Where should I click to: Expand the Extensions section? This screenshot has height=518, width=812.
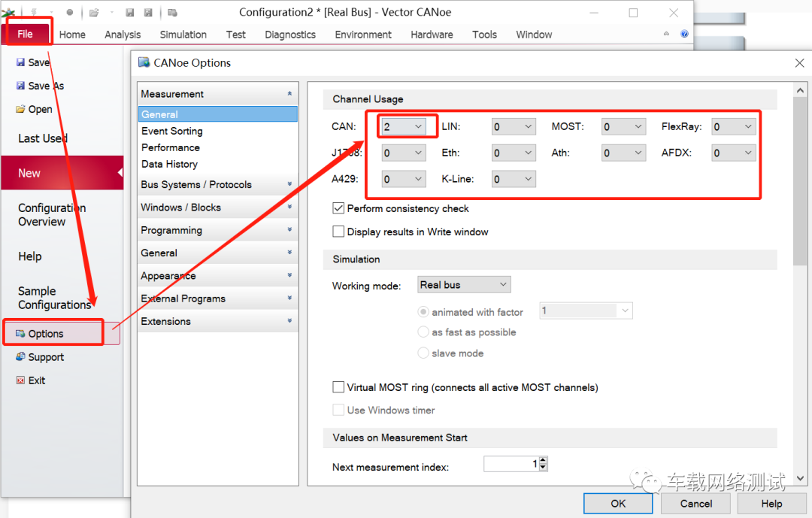click(218, 321)
